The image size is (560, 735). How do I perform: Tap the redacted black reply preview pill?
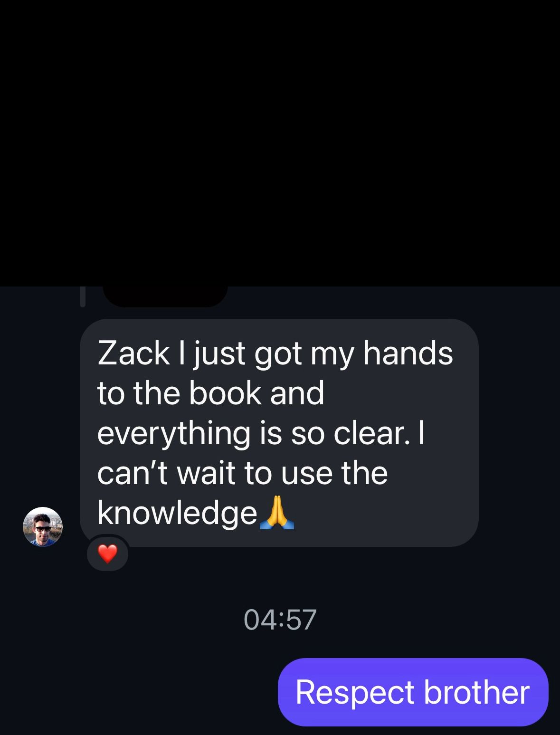tap(165, 296)
